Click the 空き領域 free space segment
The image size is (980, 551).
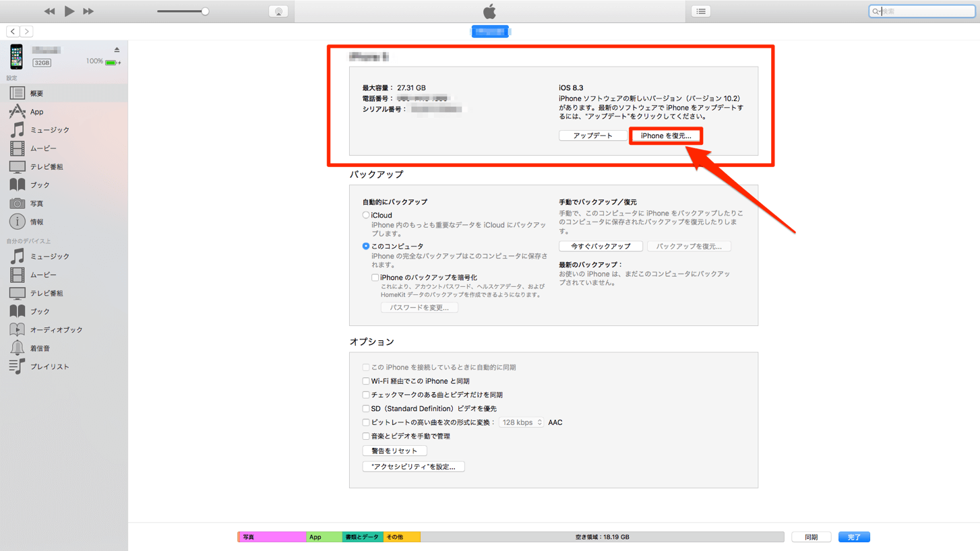click(602, 537)
